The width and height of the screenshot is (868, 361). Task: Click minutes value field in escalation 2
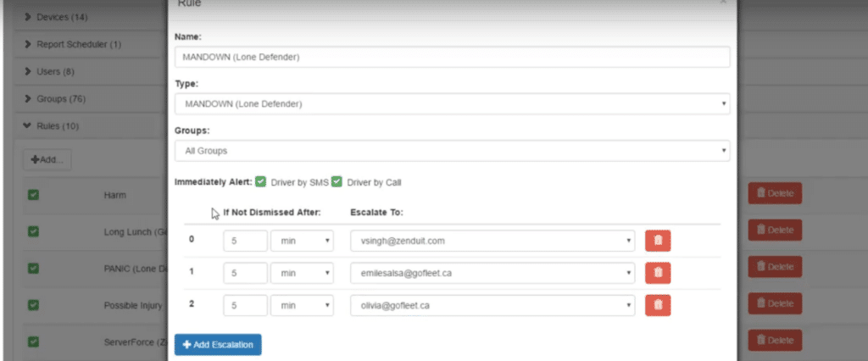[x=245, y=305]
